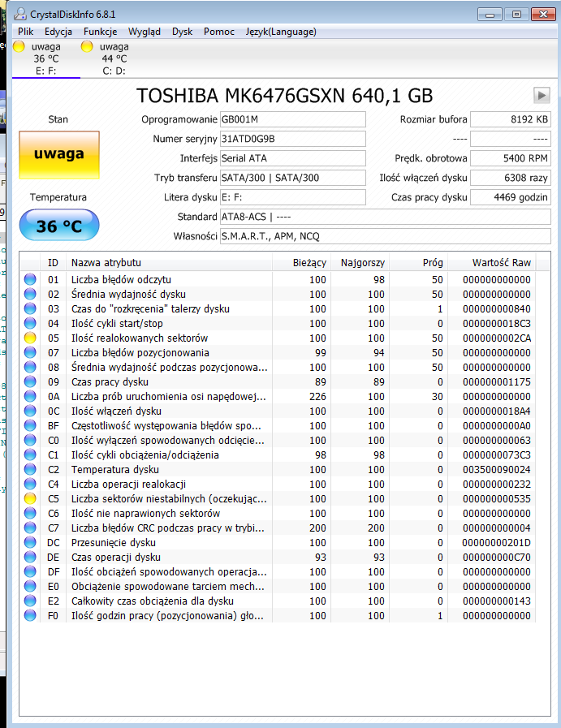This screenshot has height=728, width=561.
Task: Click blue status icon for attribute C4
Action: [30, 485]
